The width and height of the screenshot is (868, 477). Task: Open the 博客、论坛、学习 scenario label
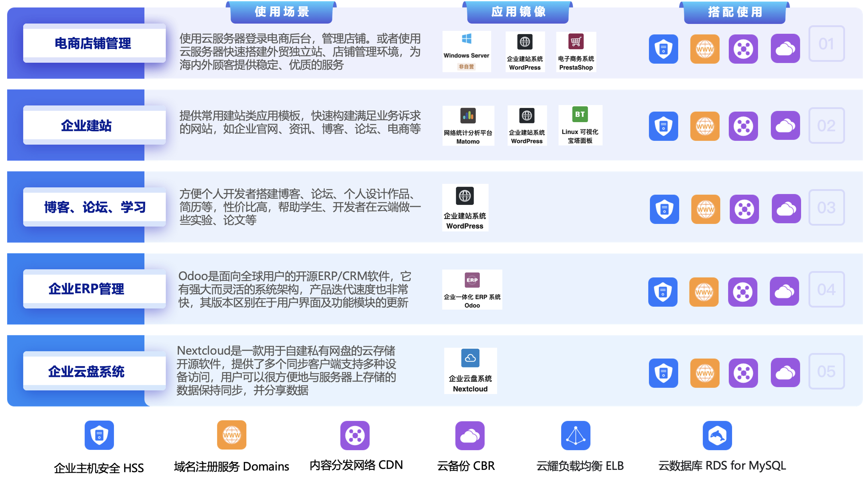tap(94, 207)
